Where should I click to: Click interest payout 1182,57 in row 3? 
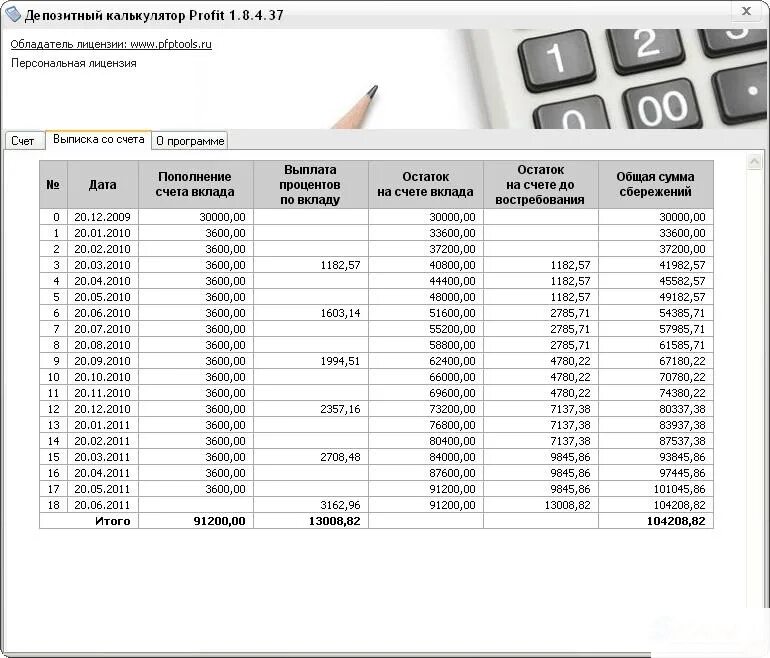[310, 265]
